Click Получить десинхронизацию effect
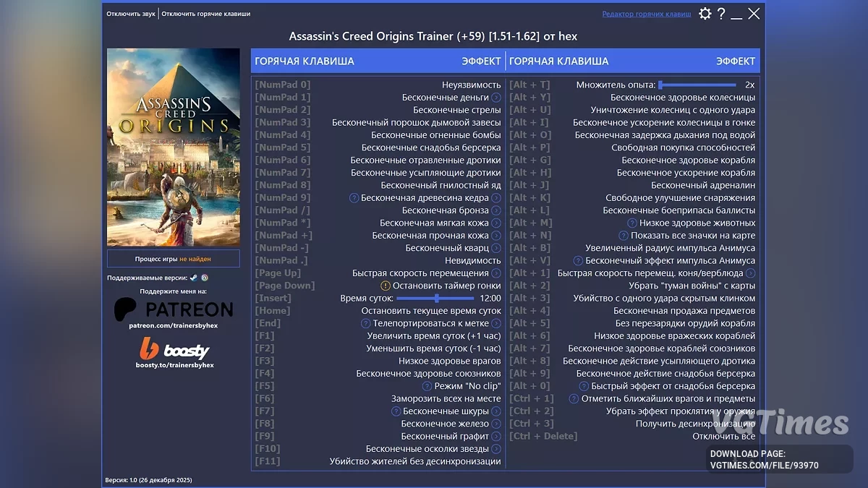Viewport: 868px width, 488px height. pos(696,424)
